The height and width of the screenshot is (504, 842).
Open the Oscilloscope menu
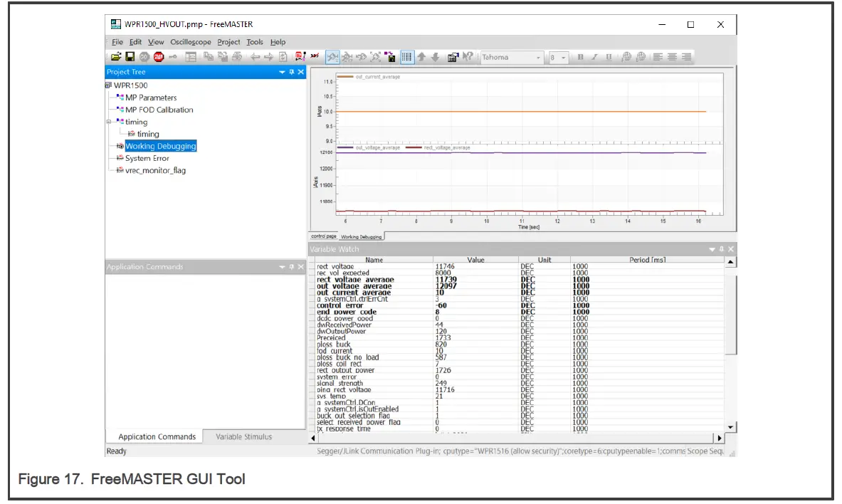point(190,42)
